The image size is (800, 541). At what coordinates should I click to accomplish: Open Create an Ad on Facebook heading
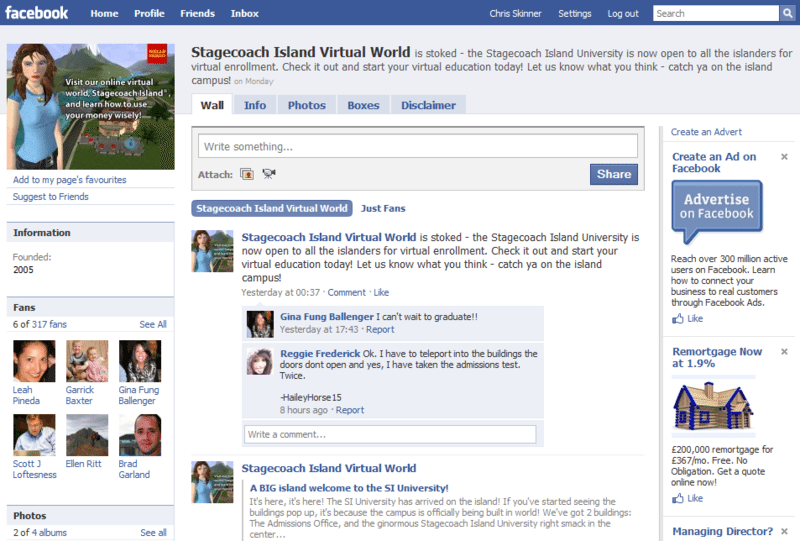tap(714, 162)
